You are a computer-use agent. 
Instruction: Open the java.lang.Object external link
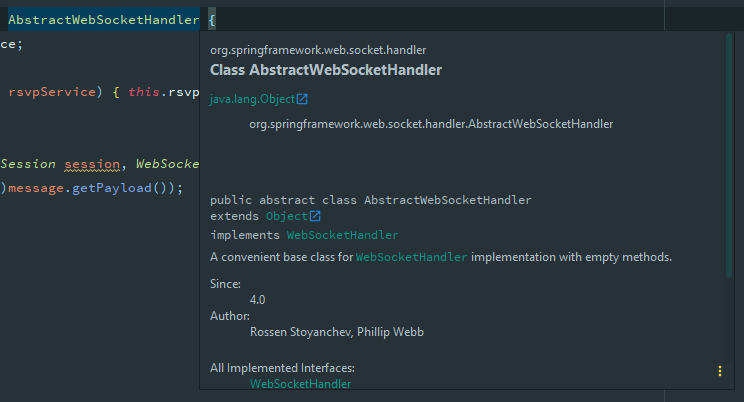coord(252,99)
